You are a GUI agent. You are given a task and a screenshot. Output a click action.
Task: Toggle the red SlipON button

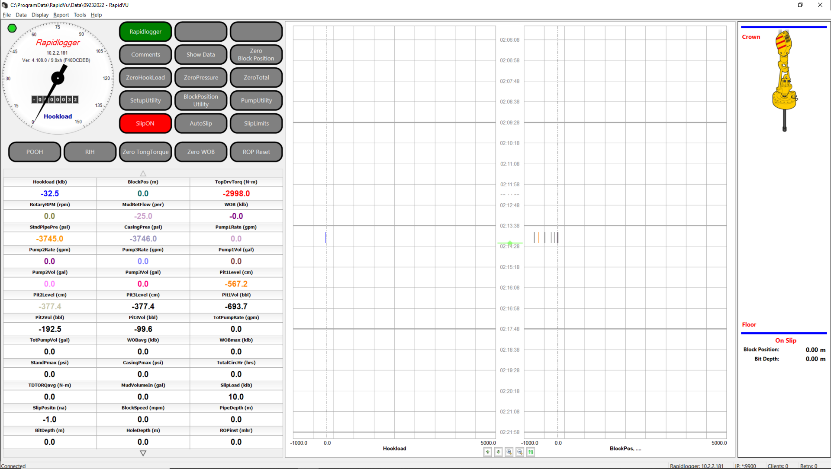click(x=145, y=121)
